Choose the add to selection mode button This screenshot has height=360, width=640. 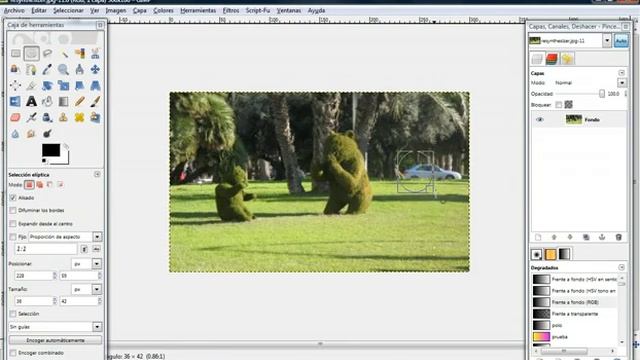coord(40,185)
